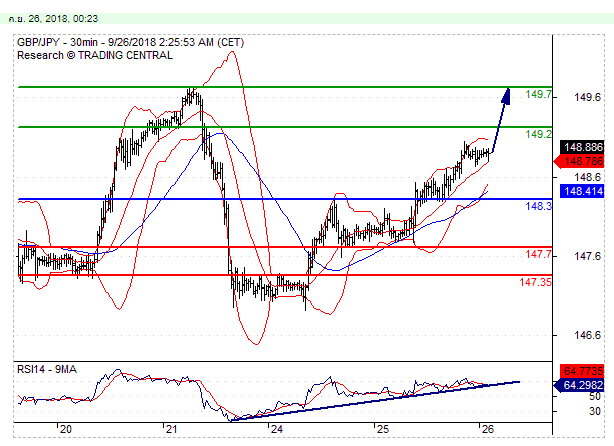Click the RSI 30 level label

click(x=594, y=411)
